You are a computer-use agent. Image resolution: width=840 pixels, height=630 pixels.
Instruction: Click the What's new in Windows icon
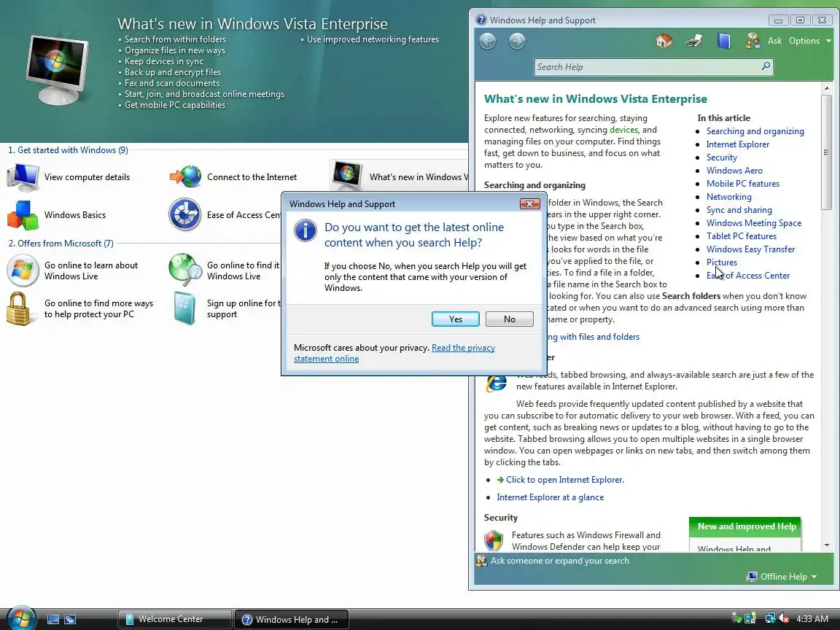(347, 176)
